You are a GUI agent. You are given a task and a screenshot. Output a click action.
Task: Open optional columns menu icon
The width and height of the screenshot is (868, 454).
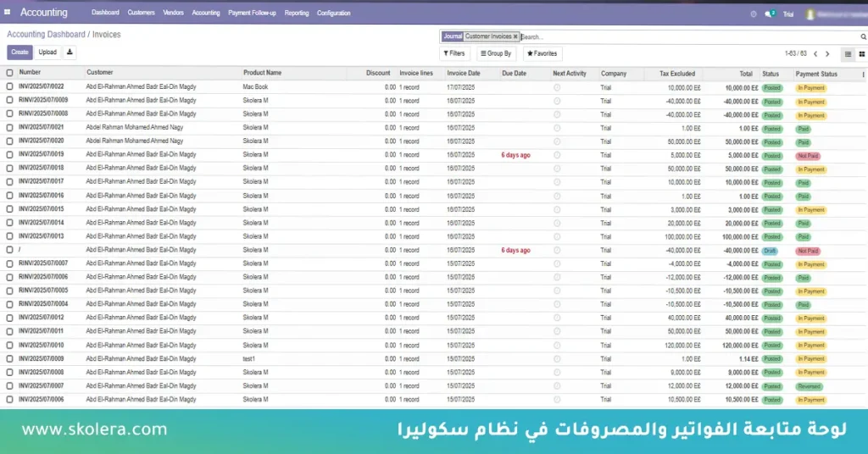click(x=863, y=74)
